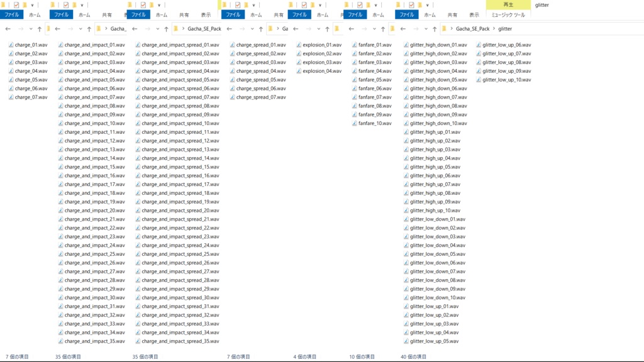Click the wav file icon next to charge_01.wav
Image resolution: width=644 pixels, height=362 pixels.
click(x=11, y=45)
